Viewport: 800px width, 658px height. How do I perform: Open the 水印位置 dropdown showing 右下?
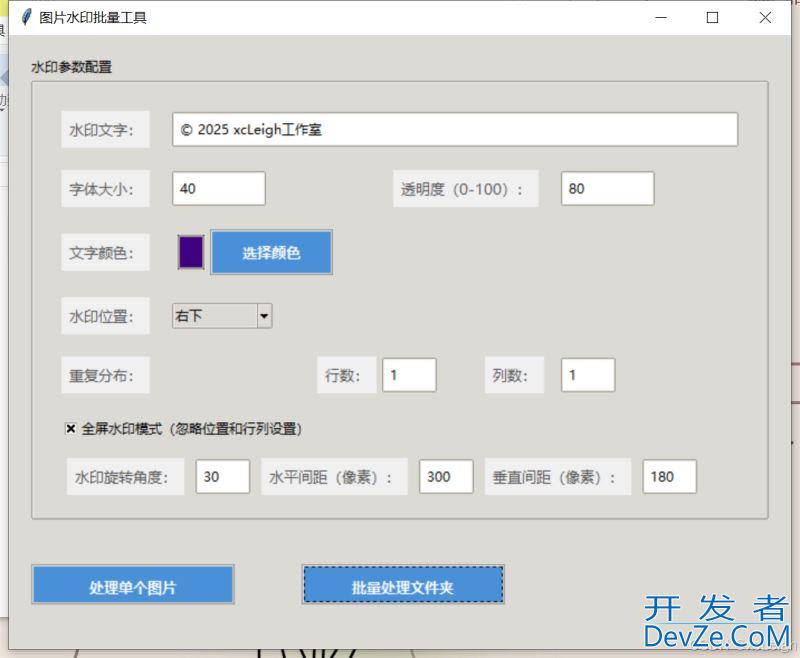point(222,316)
